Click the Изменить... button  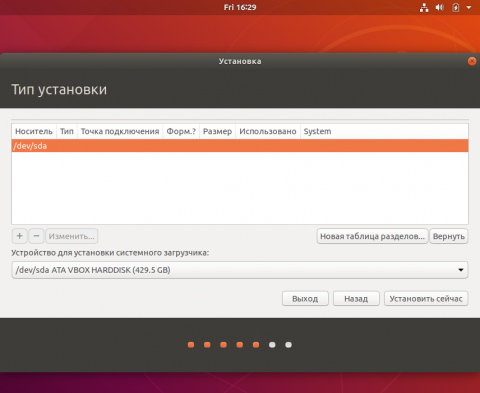(x=72, y=236)
